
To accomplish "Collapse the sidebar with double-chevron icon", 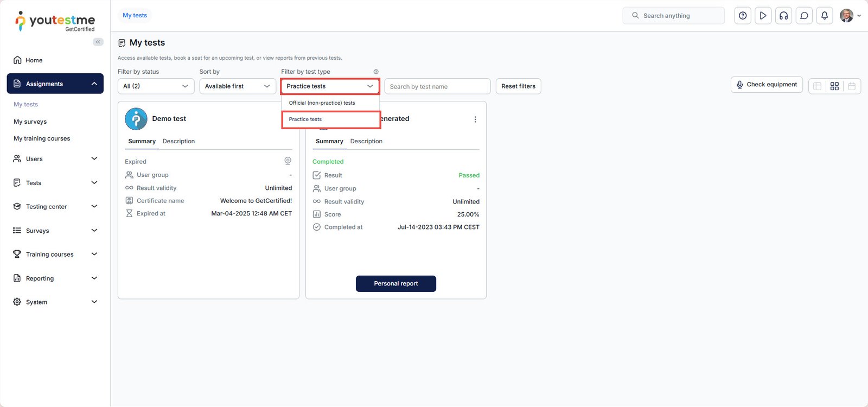I will tap(98, 42).
